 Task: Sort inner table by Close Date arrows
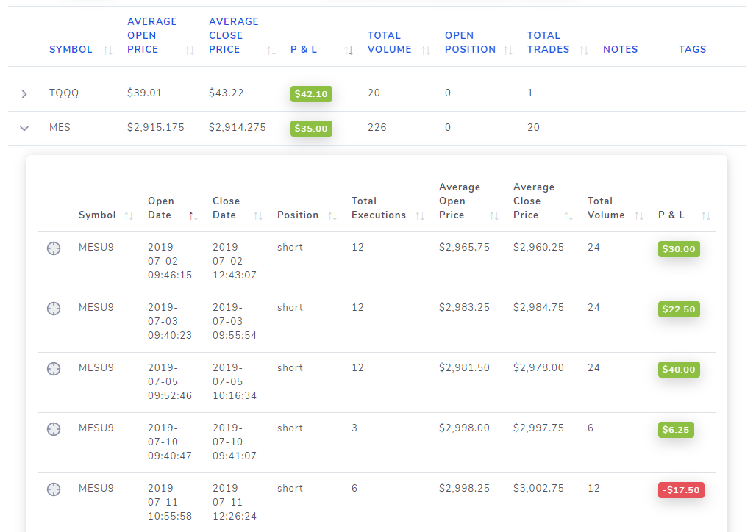click(258, 216)
